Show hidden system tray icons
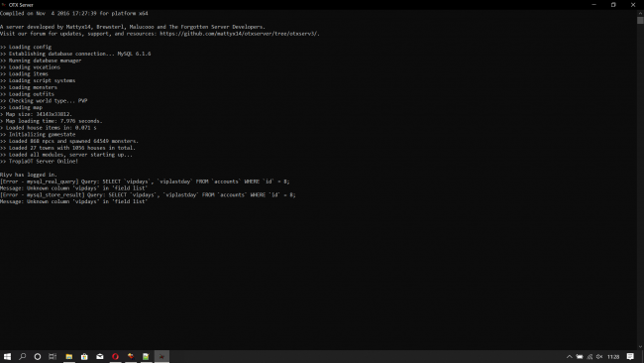Image resolution: width=644 pixels, height=363 pixels. tap(570, 356)
